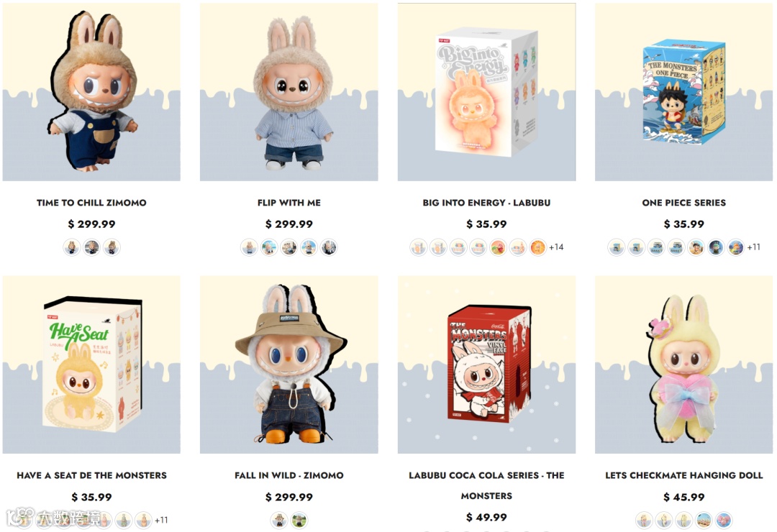Open the One Piece Series box image
The width and height of the screenshot is (777, 532).
[x=684, y=91]
